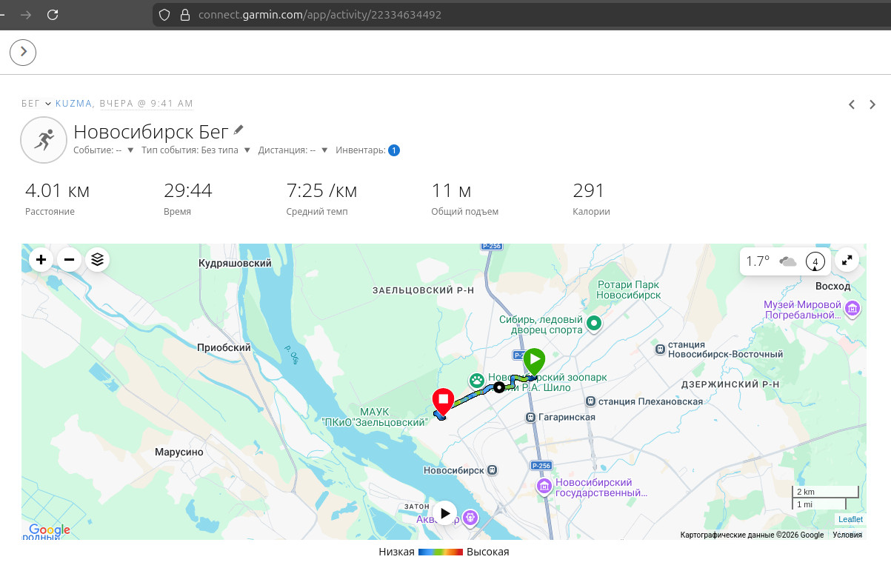Click the site security shield icon

(x=164, y=15)
